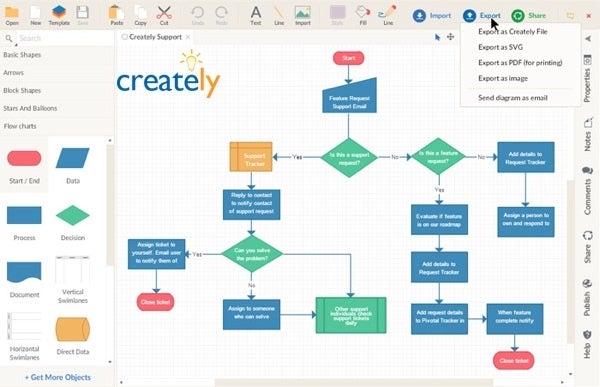Choose Export as SVG
The width and height of the screenshot is (600, 387).
coord(500,47)
